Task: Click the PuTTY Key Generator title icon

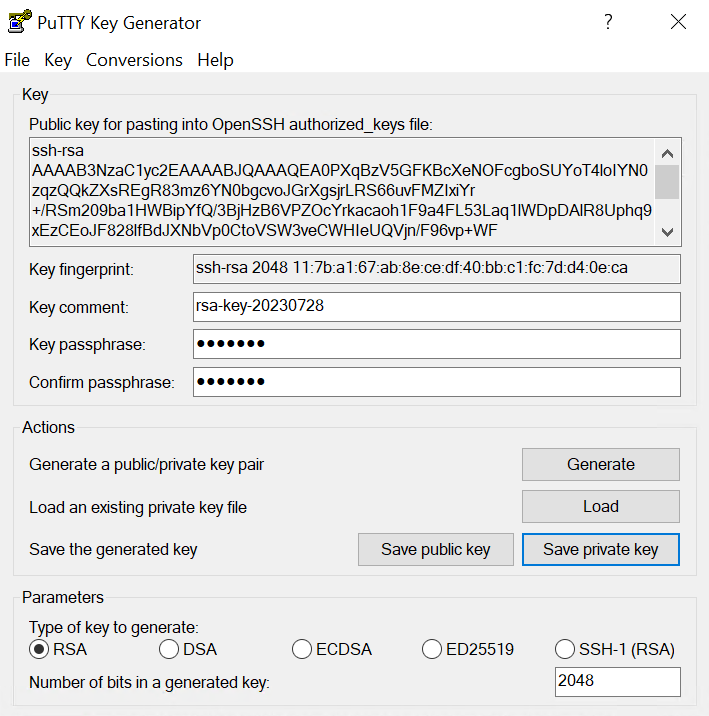Action: [20, 21]
